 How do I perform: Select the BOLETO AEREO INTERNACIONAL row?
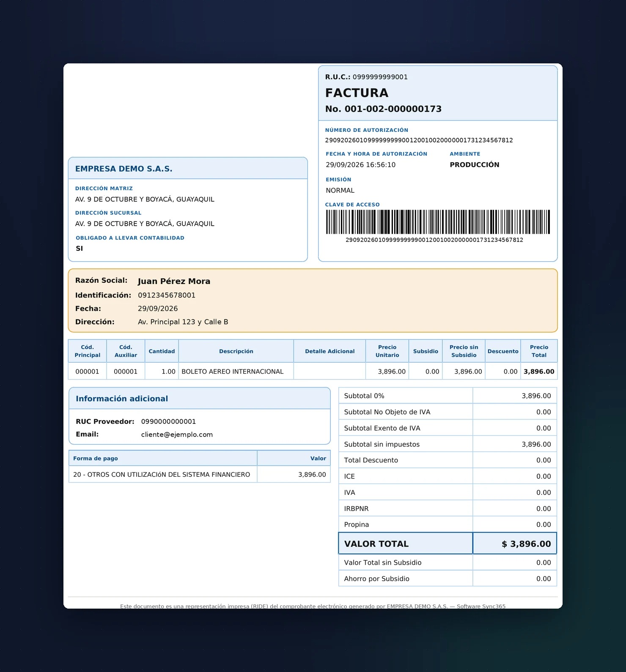tap(313, 372)
